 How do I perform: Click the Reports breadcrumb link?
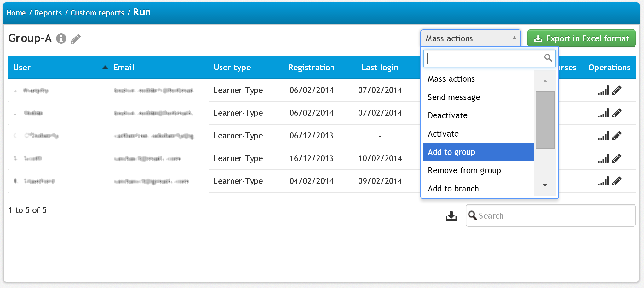click(x=48, y=13)
